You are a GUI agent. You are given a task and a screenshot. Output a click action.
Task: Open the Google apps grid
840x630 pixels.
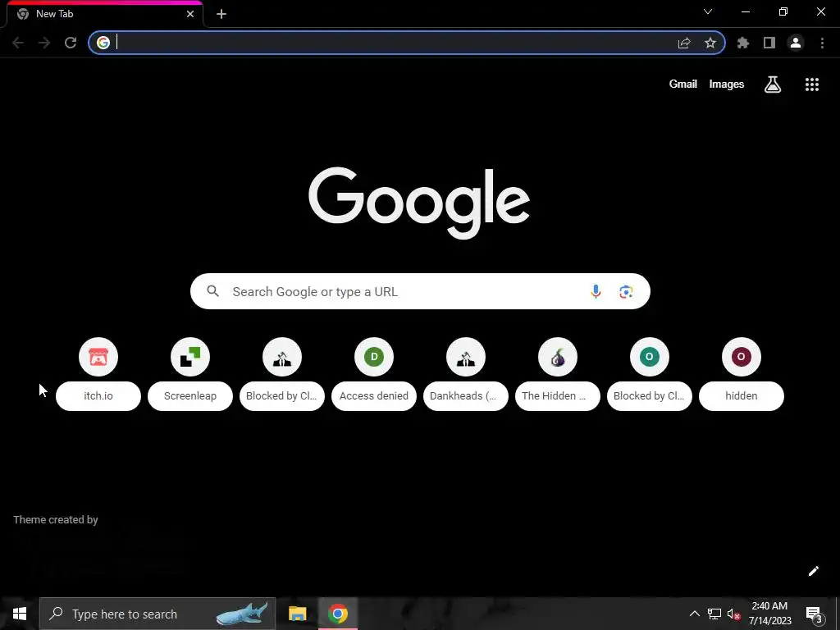812,84
